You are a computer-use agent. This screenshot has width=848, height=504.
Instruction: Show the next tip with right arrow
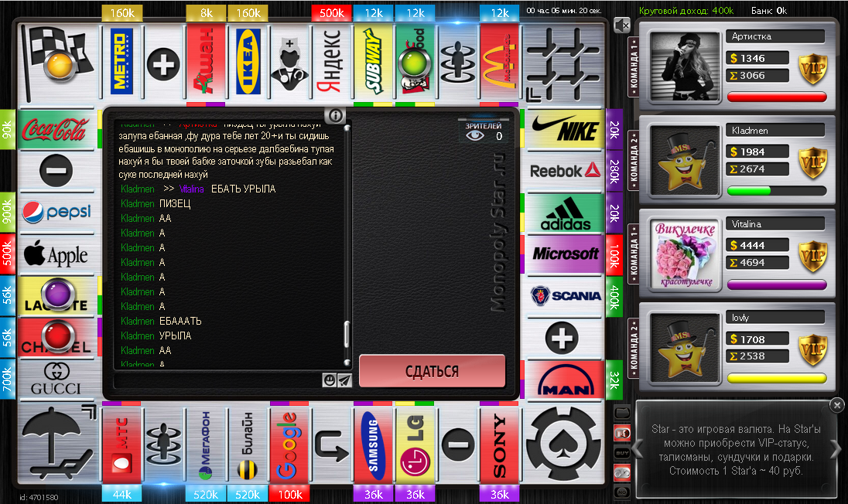(836, 448)
